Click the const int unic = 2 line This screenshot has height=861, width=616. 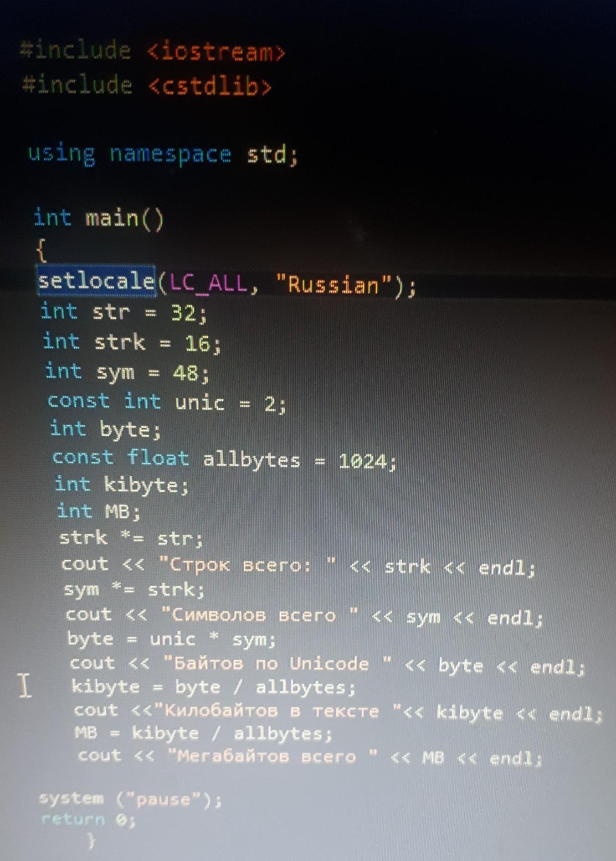pyautogui.click(x=167, y=402)
